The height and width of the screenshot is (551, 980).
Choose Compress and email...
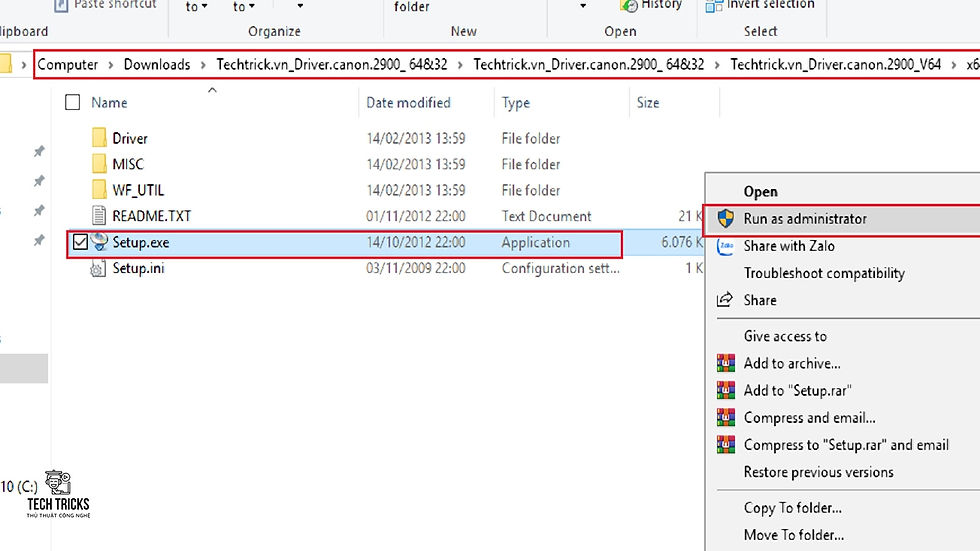tap(809, 417)
